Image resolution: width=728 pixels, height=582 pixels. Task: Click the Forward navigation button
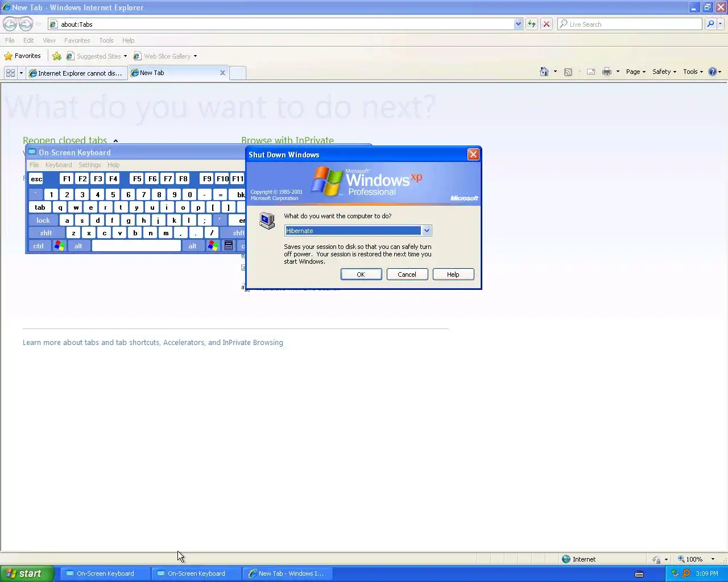(x=26, y=24)
